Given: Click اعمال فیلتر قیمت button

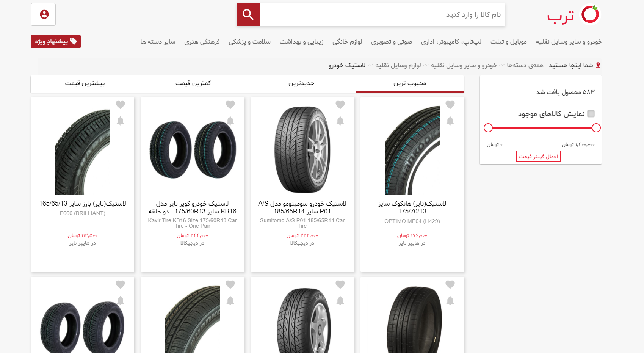Looking at the screenshot, I should click(x=538, y=156).
